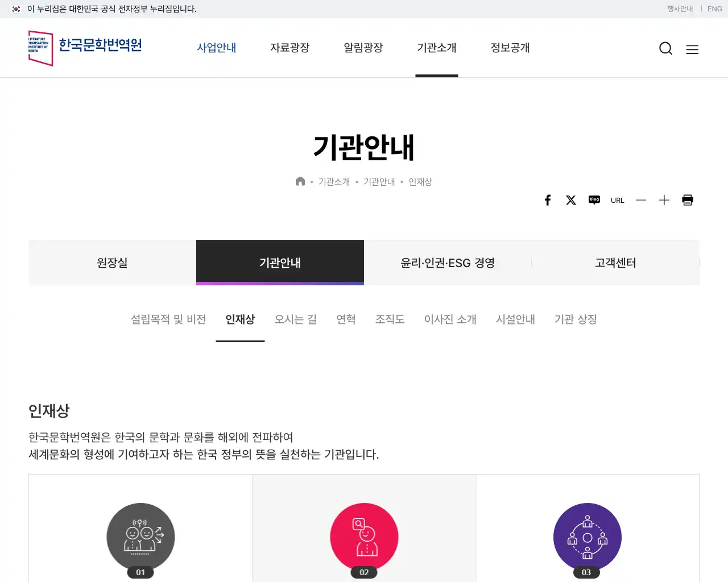Open the 시설안내 sub-tab

[515, 319]
